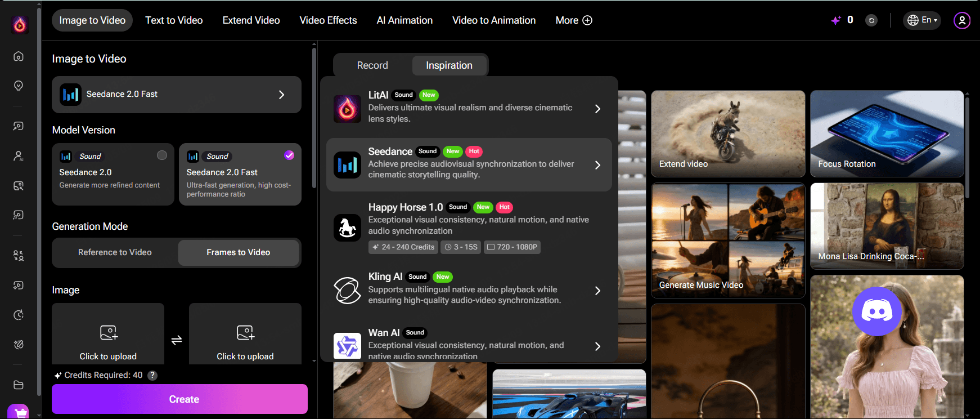Open the blue sports car thumbnail
980x419 pixels.
tap(569, 394)
